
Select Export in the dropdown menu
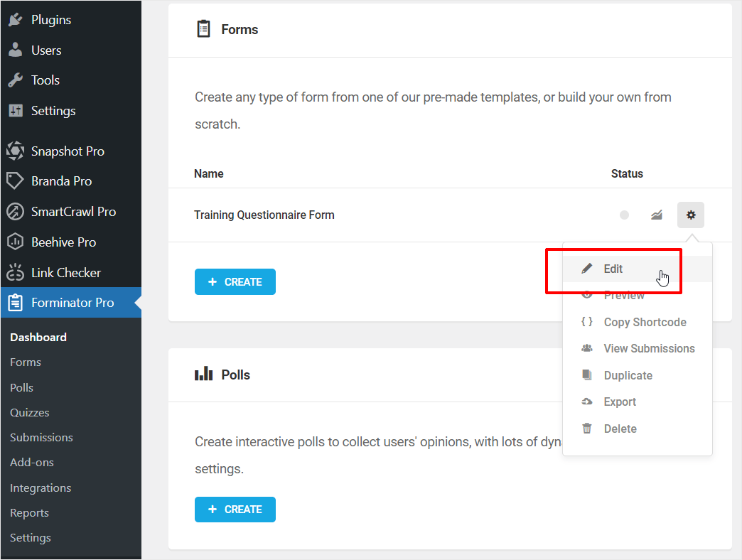(x=637, y=402)
